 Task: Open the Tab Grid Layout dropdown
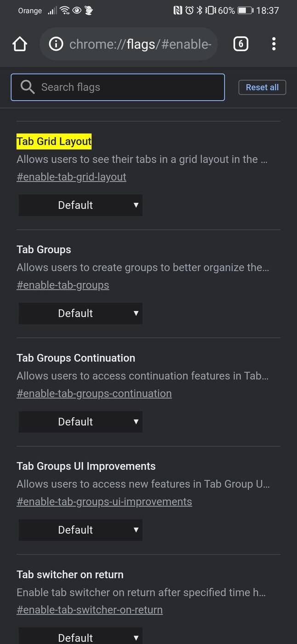(x=80, y=205)
